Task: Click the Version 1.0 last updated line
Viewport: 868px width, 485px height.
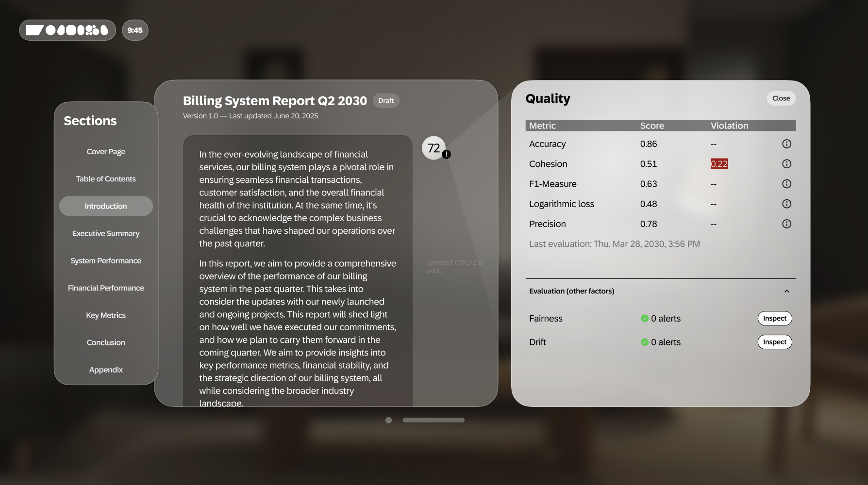Action: 250,116
